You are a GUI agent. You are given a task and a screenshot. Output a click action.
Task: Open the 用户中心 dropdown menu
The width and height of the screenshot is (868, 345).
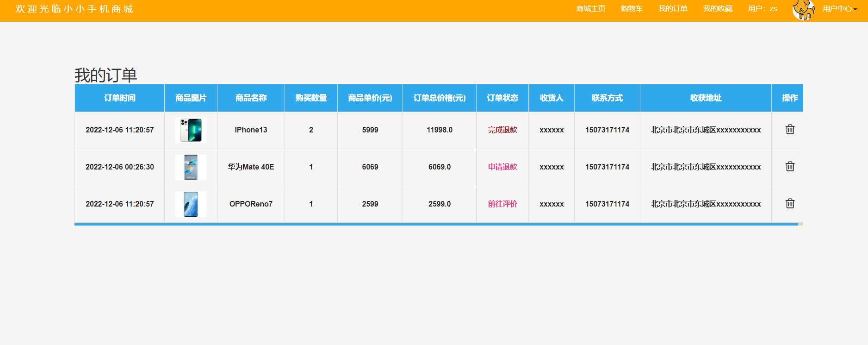[839, 9]
